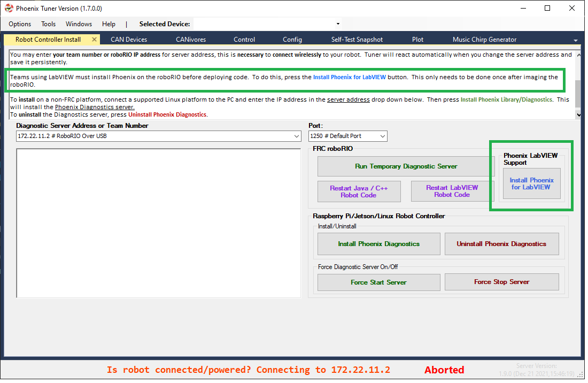This screenshot has height=383, width=588.
Task: Open the tab overflow arrow at right of tabs
Action: click(576, 40)
